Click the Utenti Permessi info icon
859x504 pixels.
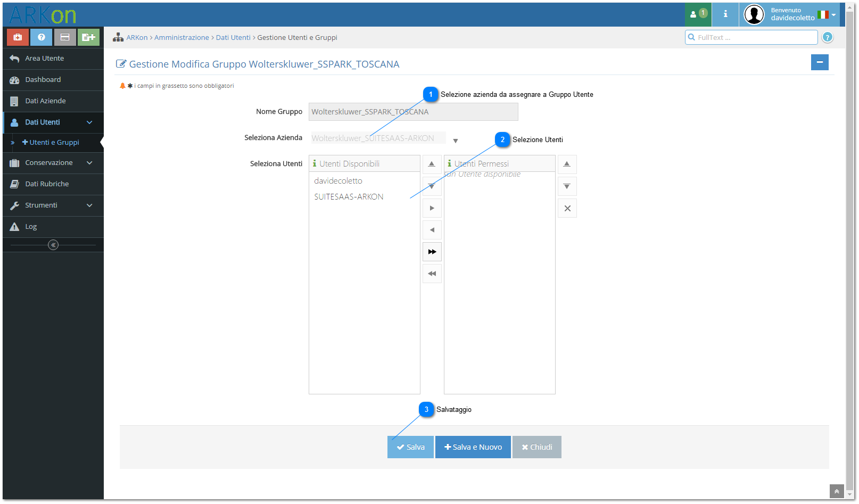pos(449,163)
